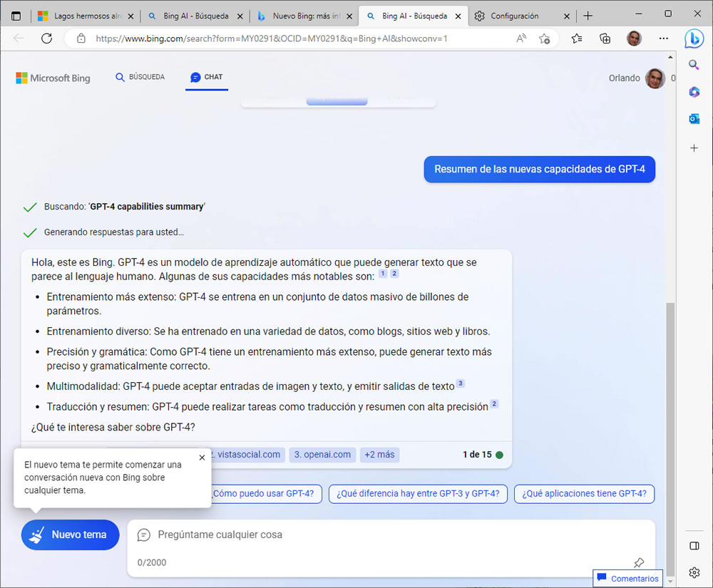Viewport: 713px width, 588px height.
Task: Open sidebar search tool
Action: pyautogui.click(x=694, y=65)
